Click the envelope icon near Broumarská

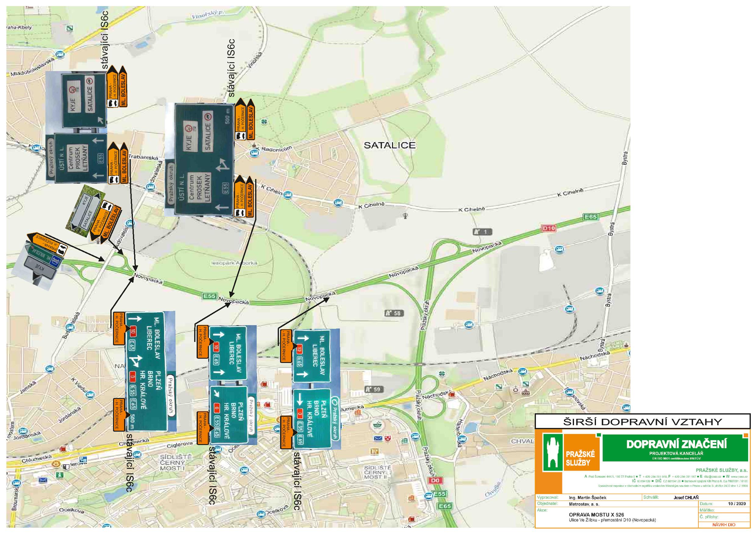click(43, 481)
